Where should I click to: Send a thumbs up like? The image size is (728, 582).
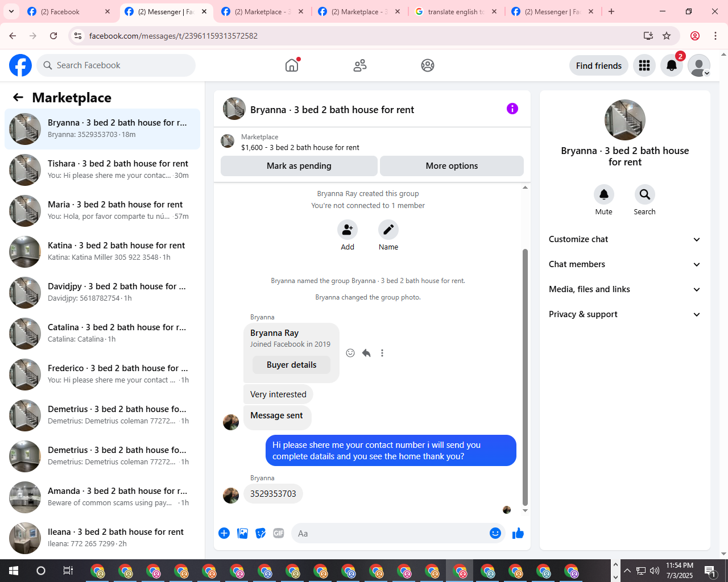click(x=518, y=533)
